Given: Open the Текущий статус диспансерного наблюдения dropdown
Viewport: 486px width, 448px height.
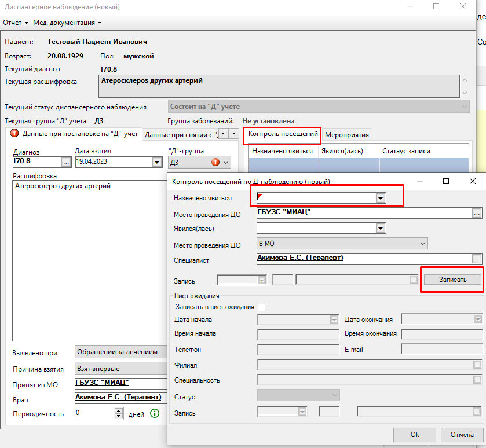Looking at the screenshot, I should (x=319, y=107).
